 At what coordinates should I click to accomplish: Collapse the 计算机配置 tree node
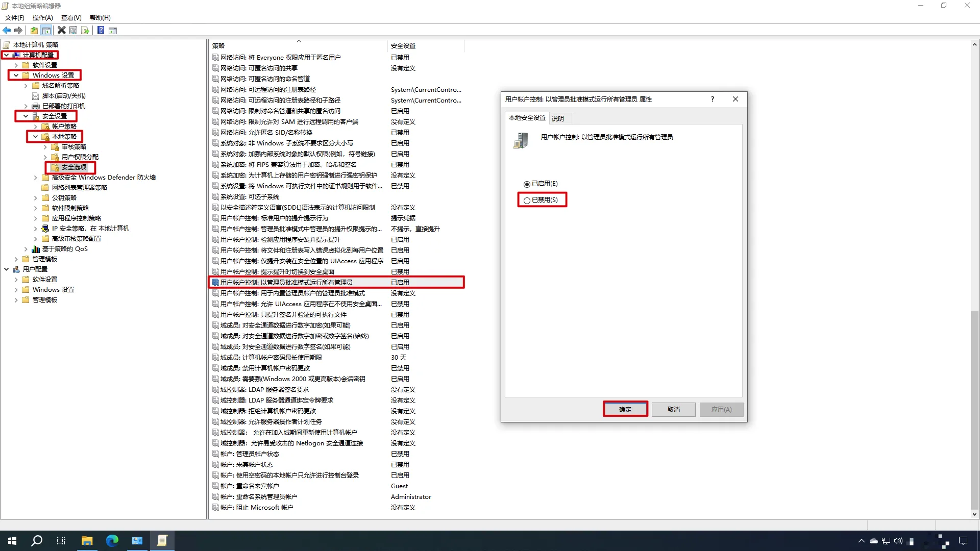6,55
